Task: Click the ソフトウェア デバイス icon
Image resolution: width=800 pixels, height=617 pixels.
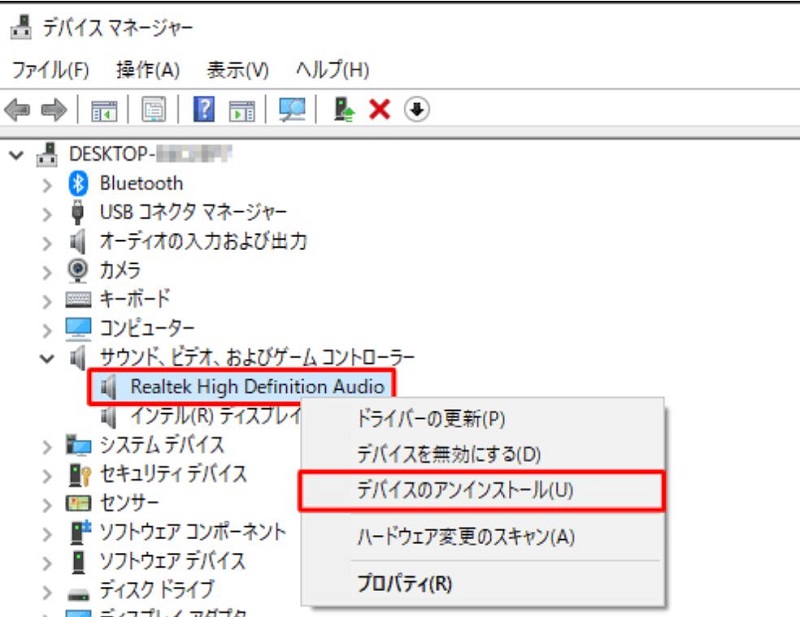Action: tap(78, 562)
